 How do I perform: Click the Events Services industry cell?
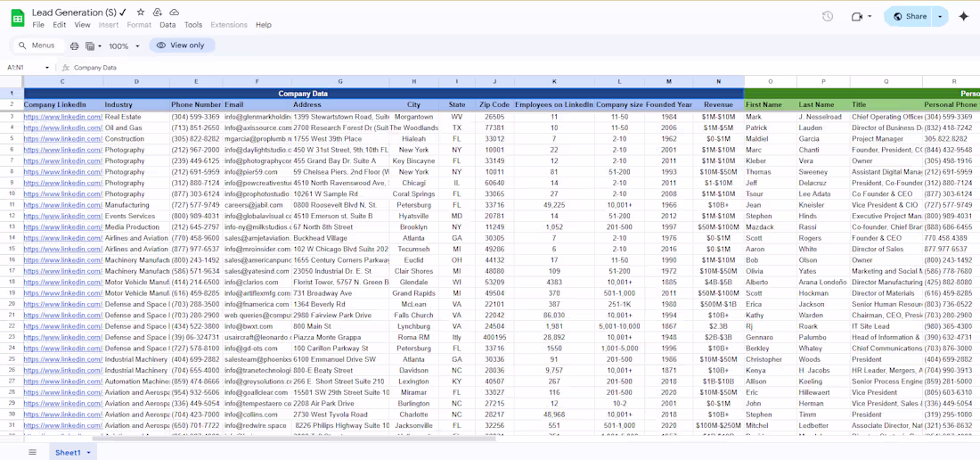[x=136, y=217]
